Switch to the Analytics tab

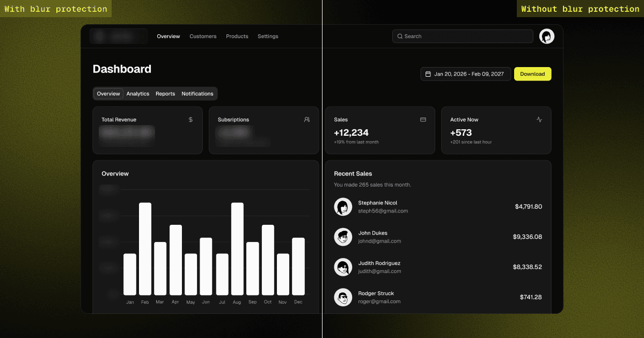[x=138, y=94]
